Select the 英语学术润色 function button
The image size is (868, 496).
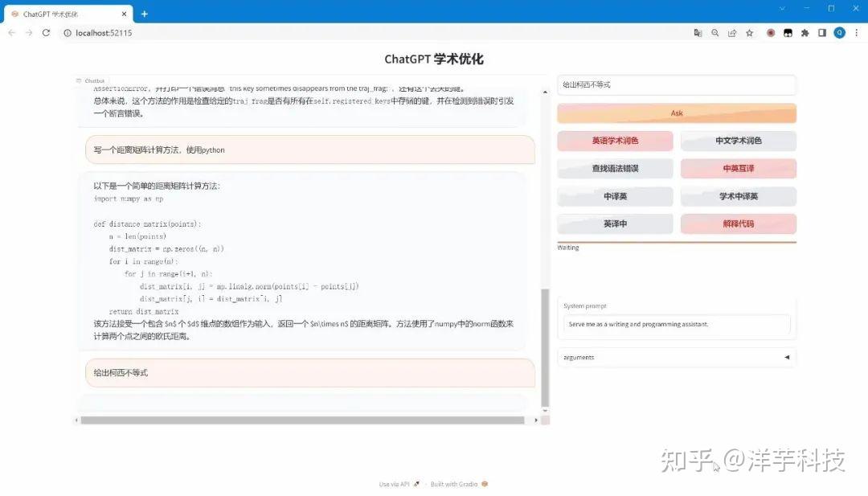(x=615, y=141)
